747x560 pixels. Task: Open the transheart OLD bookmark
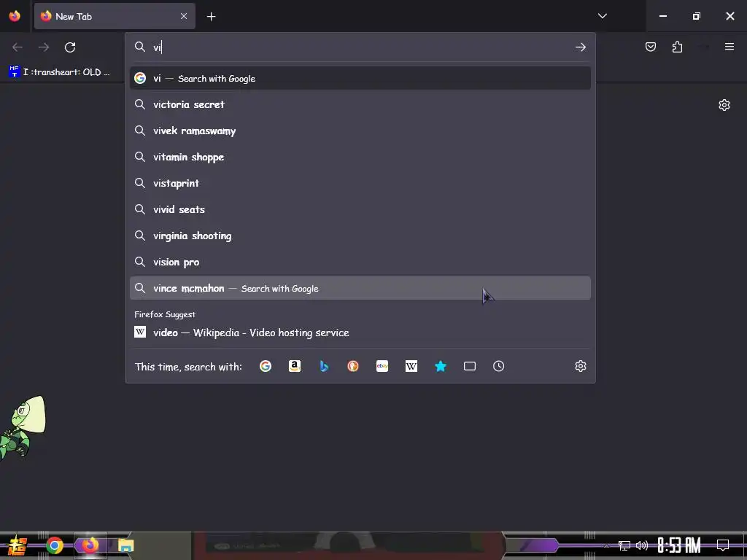click(x=59, y=72)
